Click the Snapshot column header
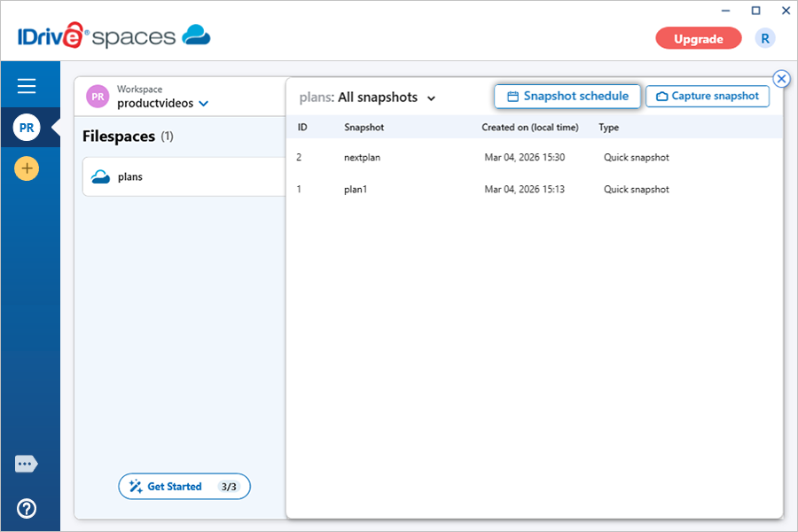 coord(364,128)
